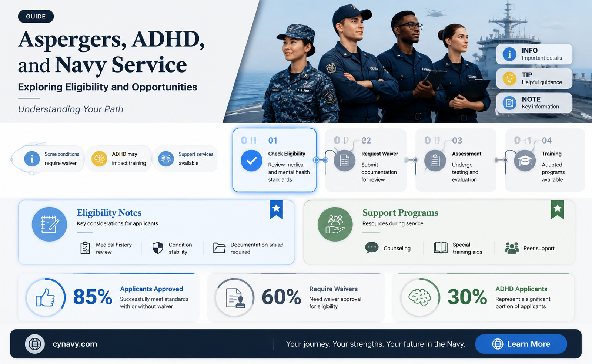This screenshot has width=592, height=364.
Task: Click the NOTE document icon
Action: 509,103
